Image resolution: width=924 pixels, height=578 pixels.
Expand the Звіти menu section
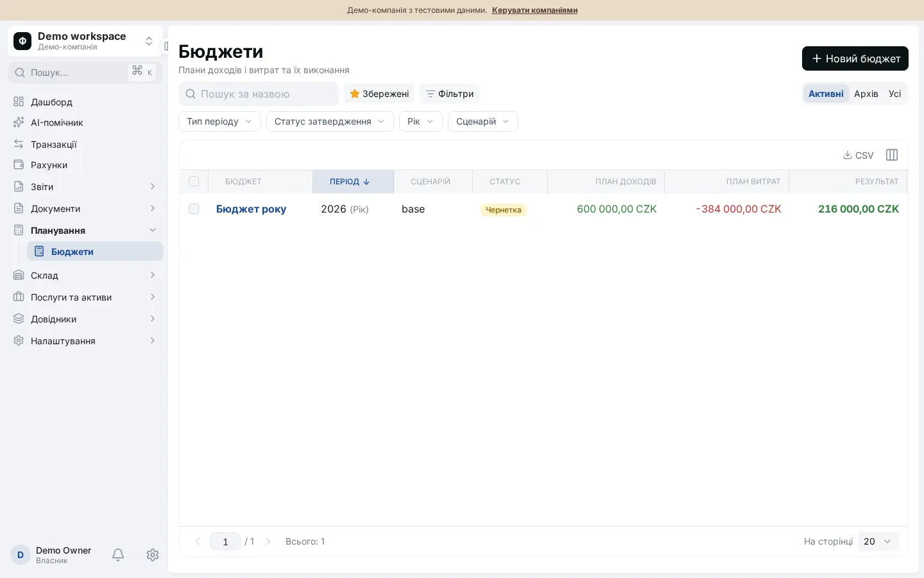coord(85,186)
